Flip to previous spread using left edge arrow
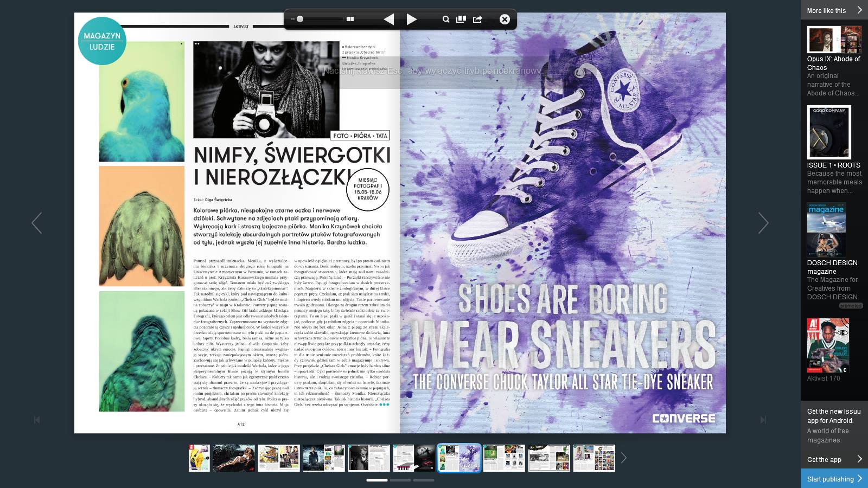This screenshot has height=488, width=868. click(36, 223)
